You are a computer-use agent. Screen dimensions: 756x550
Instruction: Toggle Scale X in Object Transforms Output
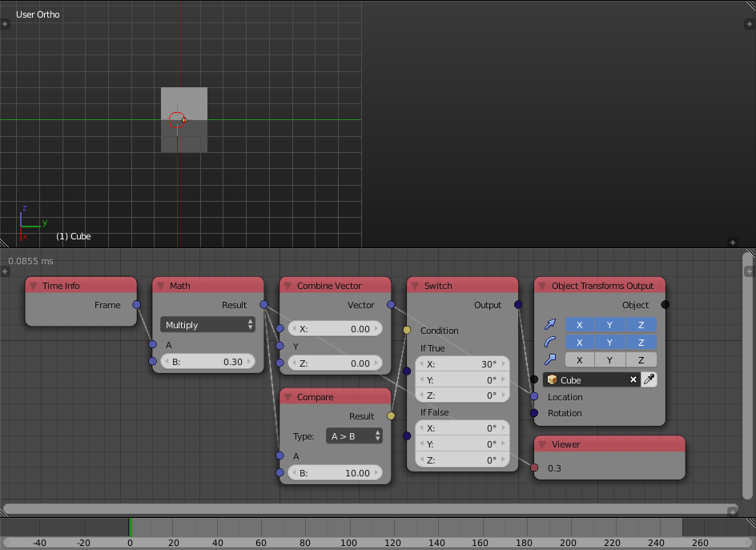click(580, 360)
